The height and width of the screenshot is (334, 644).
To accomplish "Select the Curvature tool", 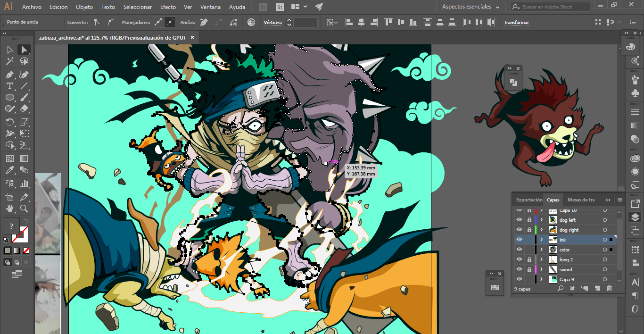I will 24,75.
